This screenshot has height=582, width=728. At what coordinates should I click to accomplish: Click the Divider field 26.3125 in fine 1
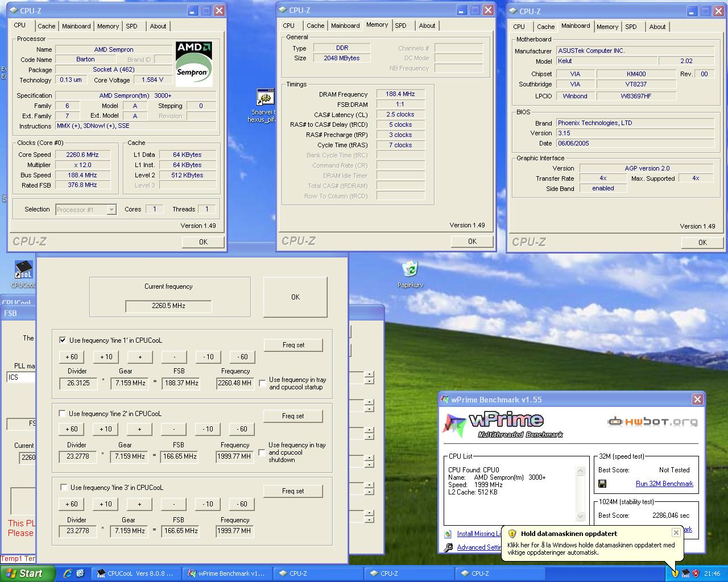click(x=78, y=383)
